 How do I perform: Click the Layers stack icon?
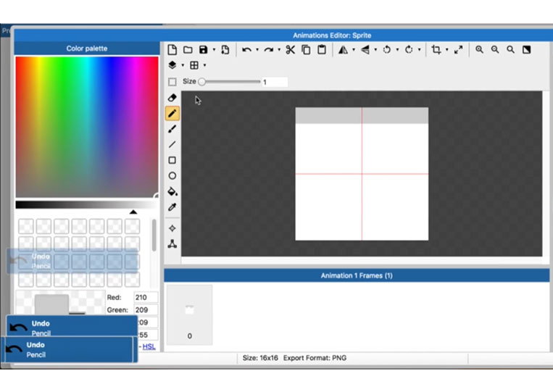(172, 65)
